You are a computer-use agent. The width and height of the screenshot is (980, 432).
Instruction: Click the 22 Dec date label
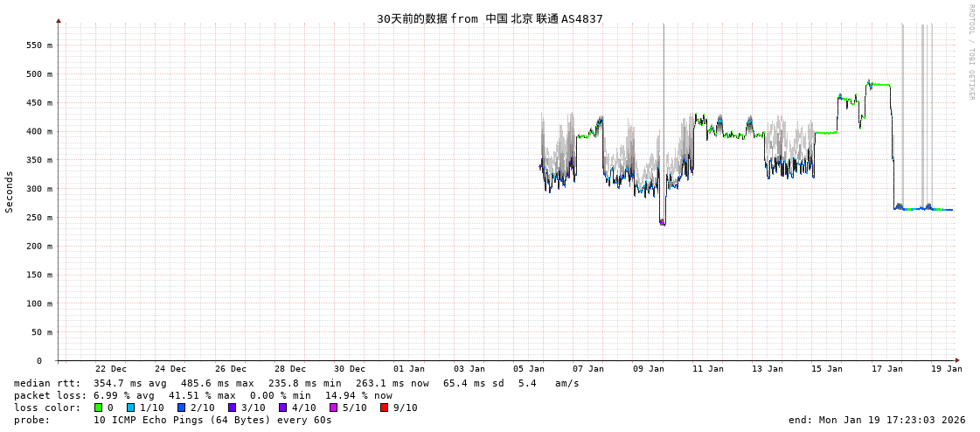tap(111, 369)
